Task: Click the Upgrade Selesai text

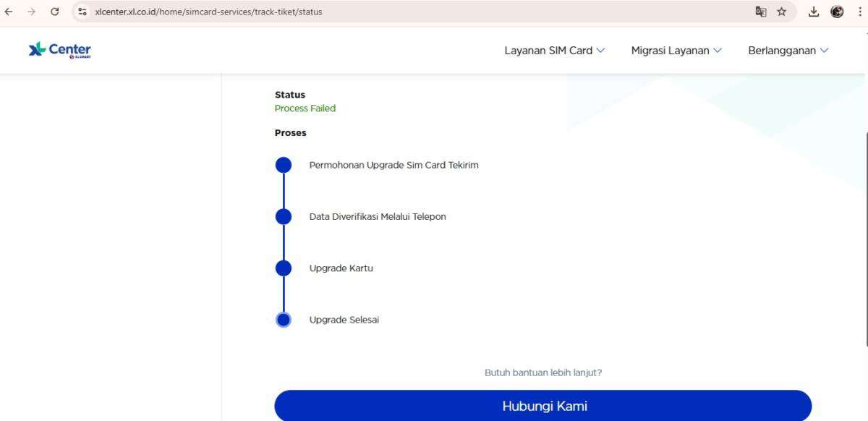Action: [344, 320]
